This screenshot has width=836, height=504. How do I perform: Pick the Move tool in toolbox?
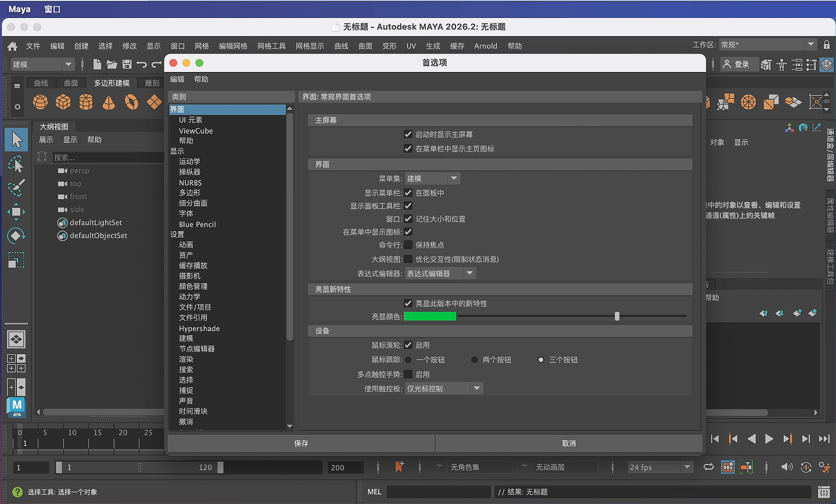point(16,212)
